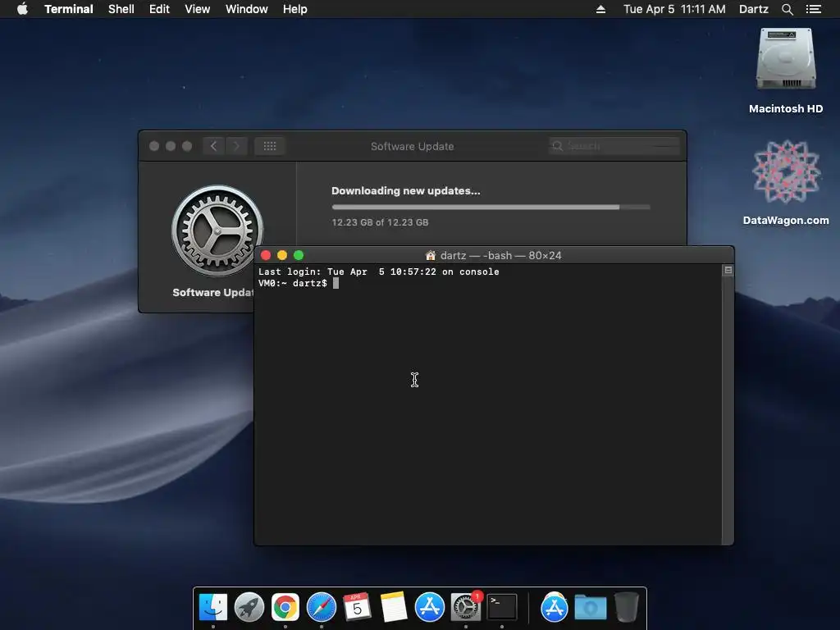Open Notes from the Dock
The height and width of the screenshot is (630, 840).
click(394, 607)
